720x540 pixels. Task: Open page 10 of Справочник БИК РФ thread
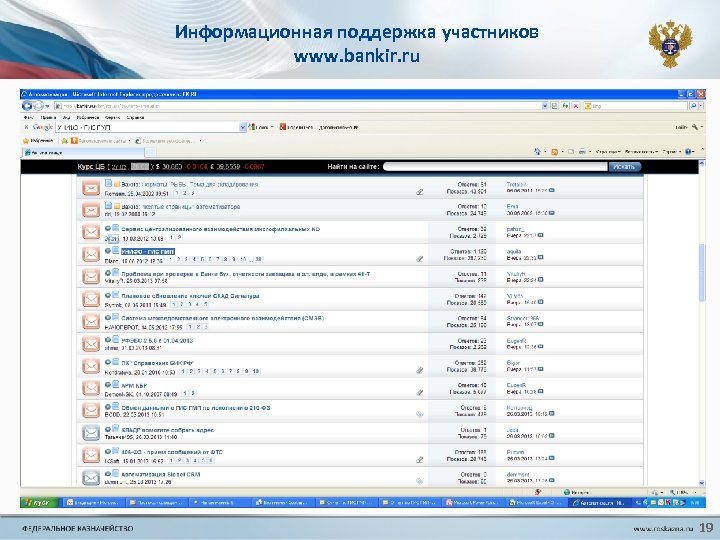point(256,371)
